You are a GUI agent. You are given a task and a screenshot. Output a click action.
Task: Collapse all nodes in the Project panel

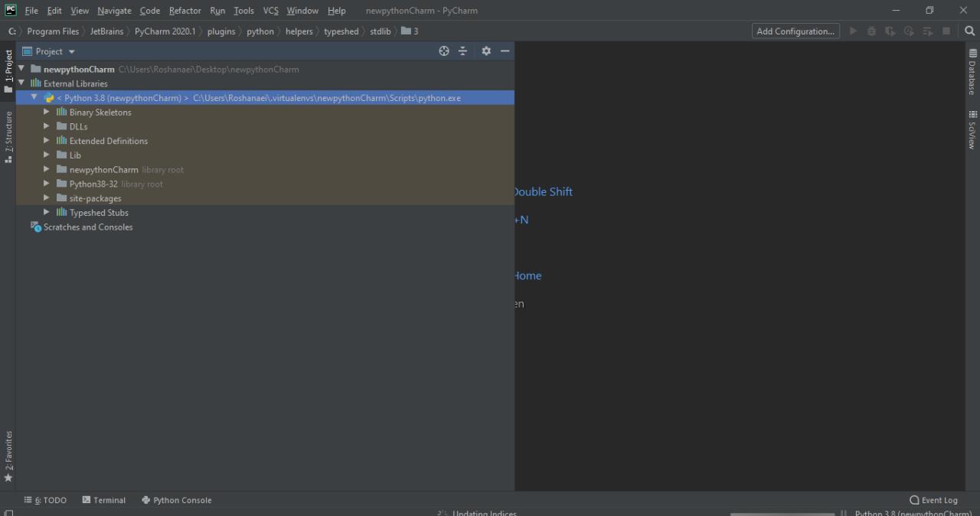(462, 51)
